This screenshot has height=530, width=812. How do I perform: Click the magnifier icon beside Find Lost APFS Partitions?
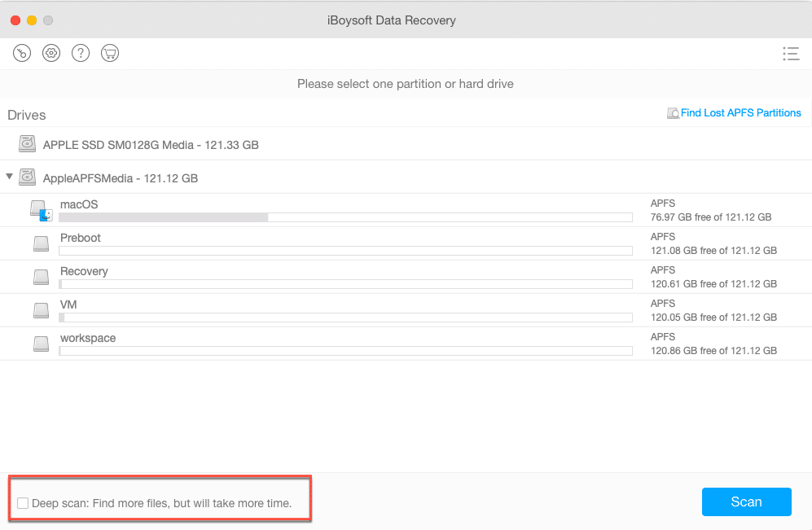point(673,113)
